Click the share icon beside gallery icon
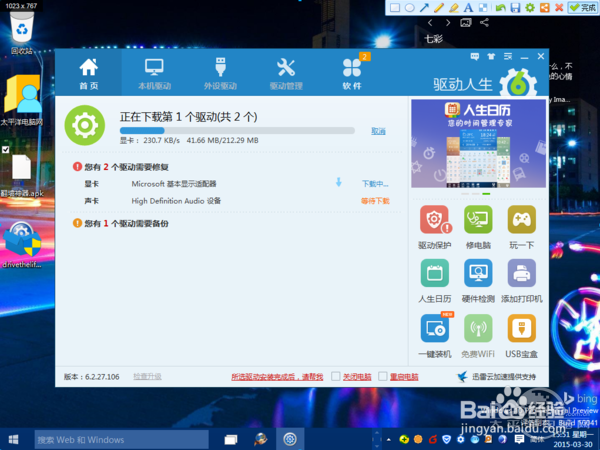600x450 pixels. click(484, 23)
